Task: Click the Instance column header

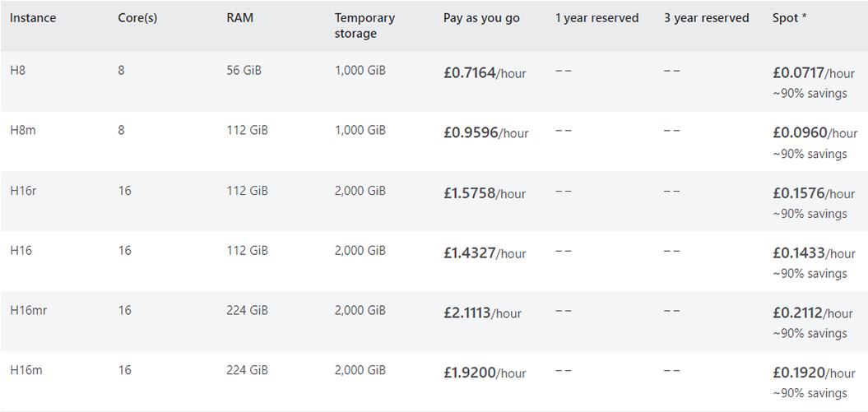Action: 33,18
